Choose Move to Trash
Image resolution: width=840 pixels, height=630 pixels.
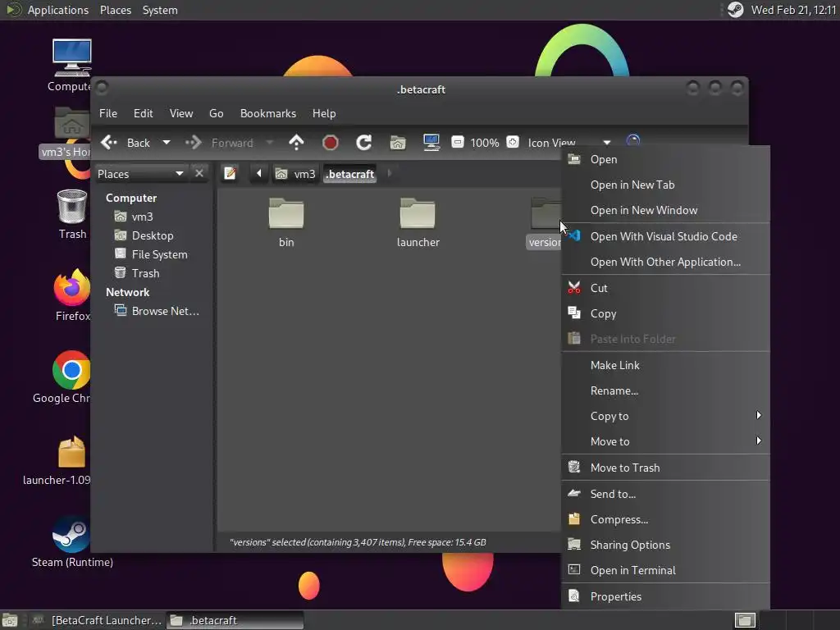pos(665,468)
